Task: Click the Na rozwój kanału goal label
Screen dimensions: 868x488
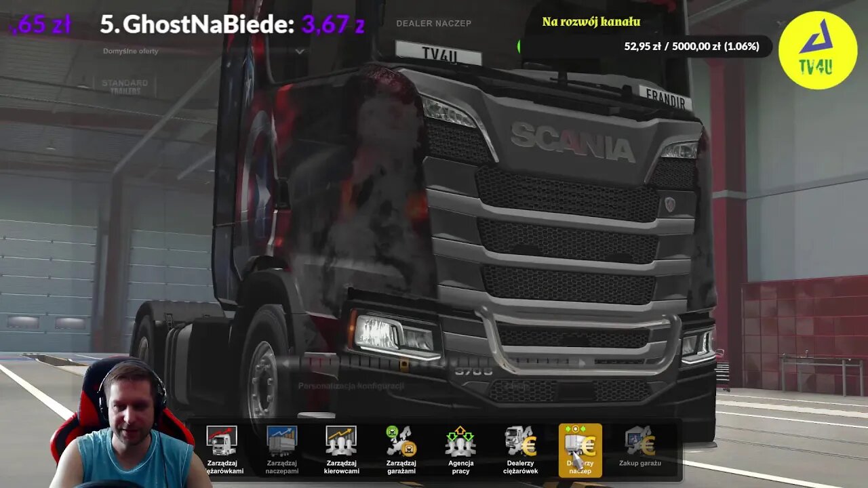Action: pyautogui.click(x=591, y=22)
